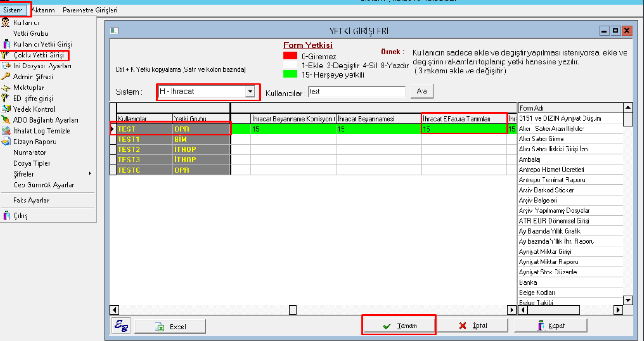Click the Admin Şifresi key icon
This screenshot has height=341, width=644.
tap(6, 77)
